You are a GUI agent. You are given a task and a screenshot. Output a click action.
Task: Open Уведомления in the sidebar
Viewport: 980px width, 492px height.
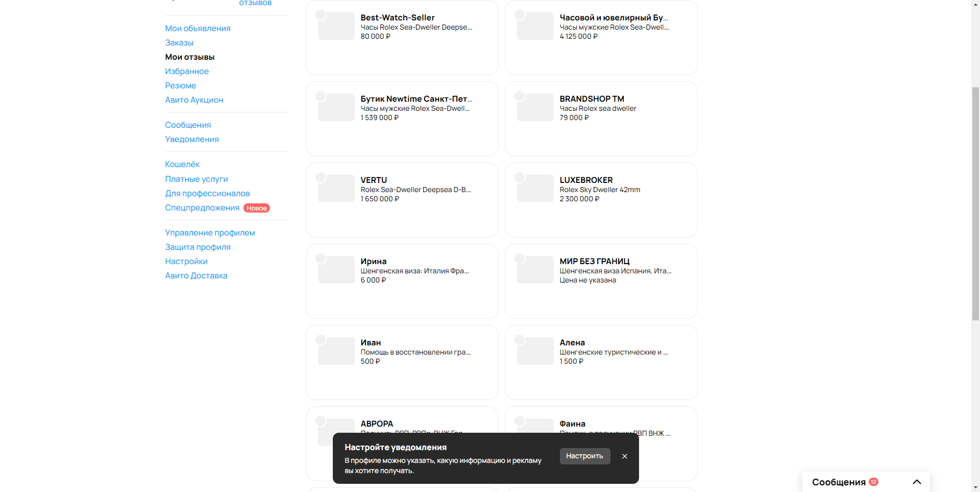(192, 139)
